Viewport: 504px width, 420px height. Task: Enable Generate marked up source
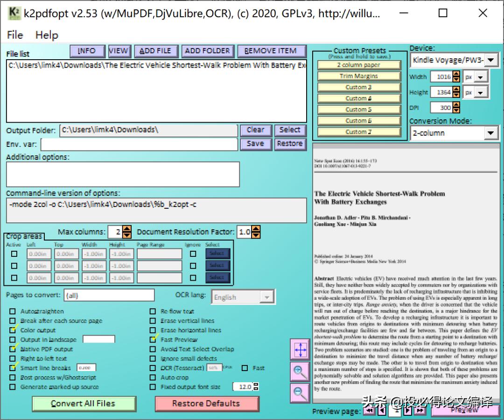point(13,387)
